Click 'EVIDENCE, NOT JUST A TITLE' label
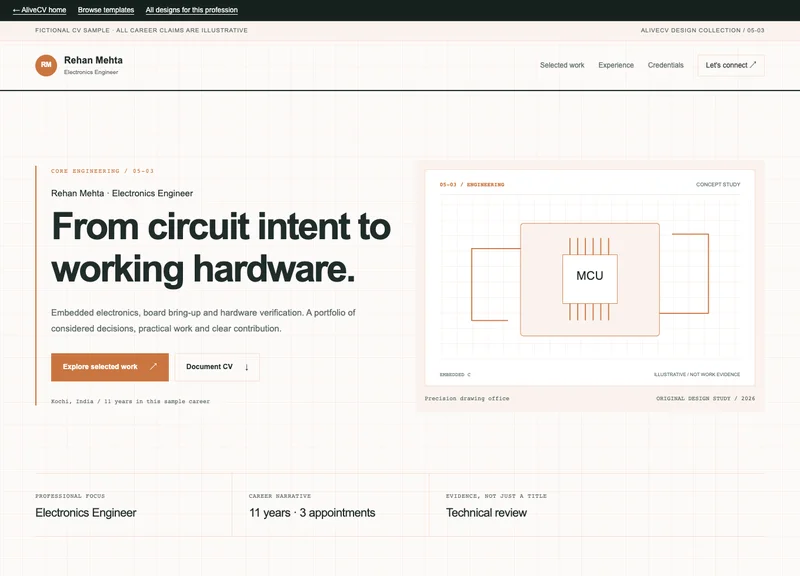 [496, 496]
